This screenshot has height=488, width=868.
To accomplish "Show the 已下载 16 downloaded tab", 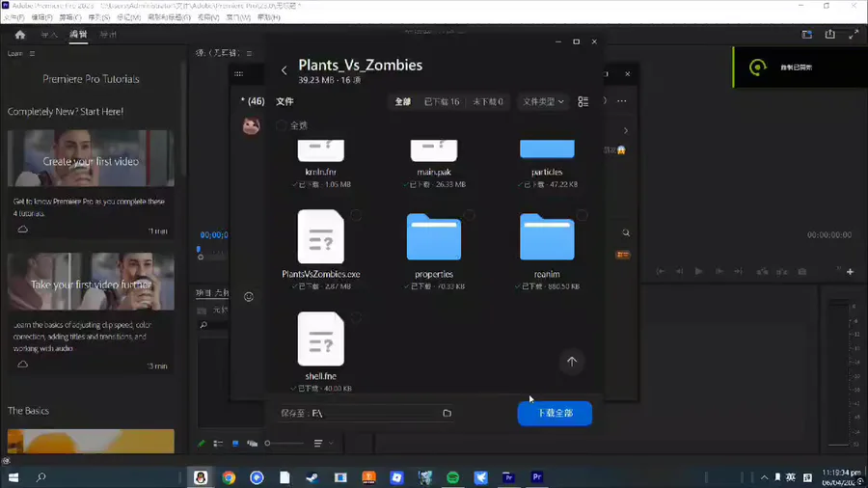I will pos(441,102).
